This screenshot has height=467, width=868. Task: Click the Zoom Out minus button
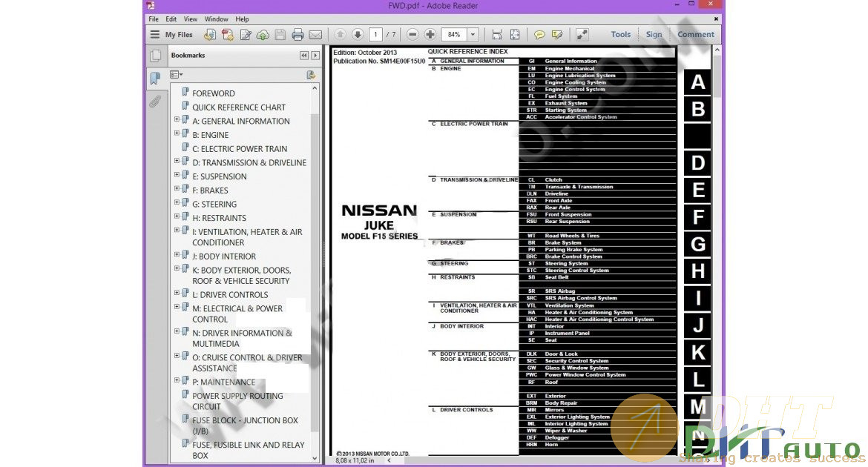[x=412, y=34]
